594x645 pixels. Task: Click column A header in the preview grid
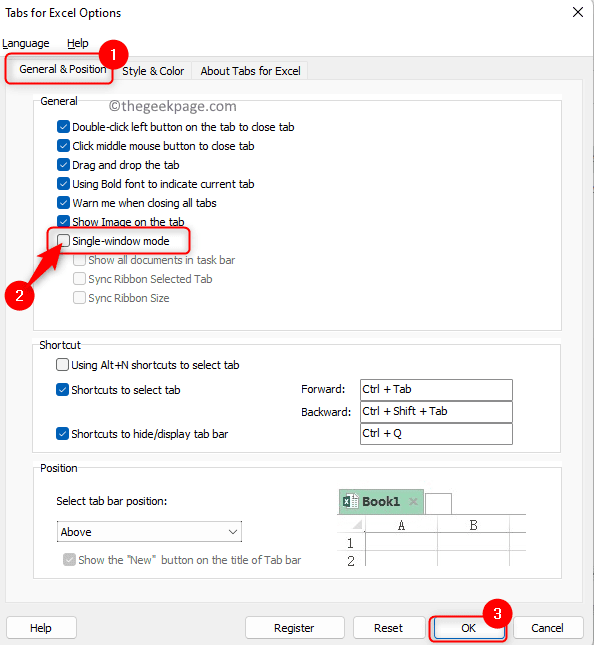coord(401,525)
